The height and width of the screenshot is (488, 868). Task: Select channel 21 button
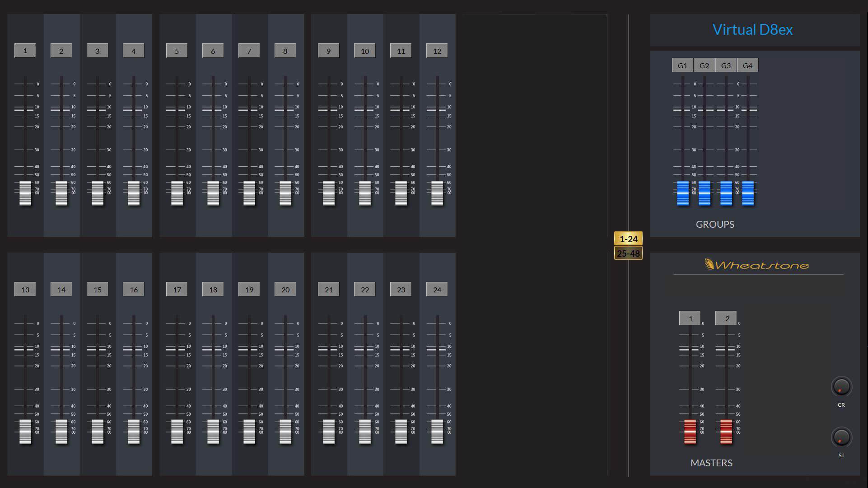(329, 290)
